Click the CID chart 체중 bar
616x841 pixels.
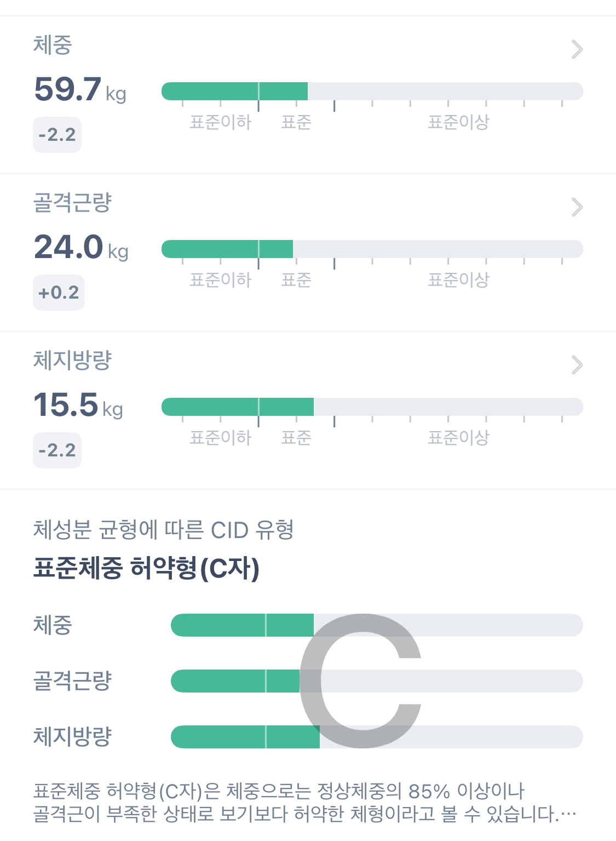[x=242, y=625]
